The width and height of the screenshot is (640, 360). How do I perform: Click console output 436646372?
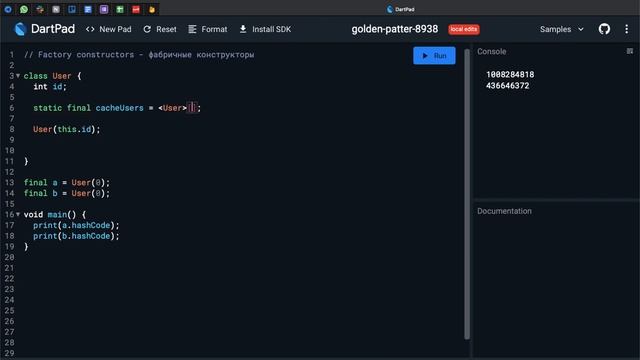[507, 86]
